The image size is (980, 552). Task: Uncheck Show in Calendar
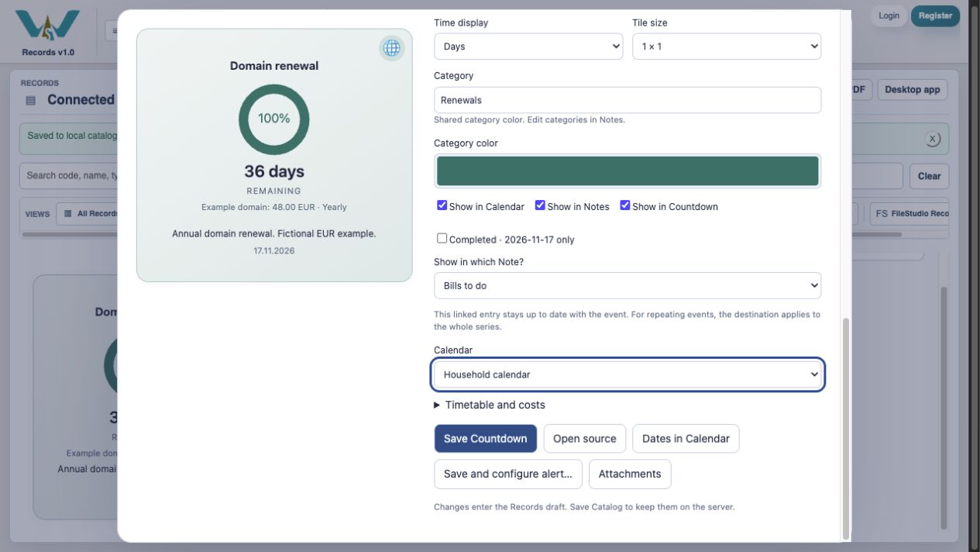442,205
